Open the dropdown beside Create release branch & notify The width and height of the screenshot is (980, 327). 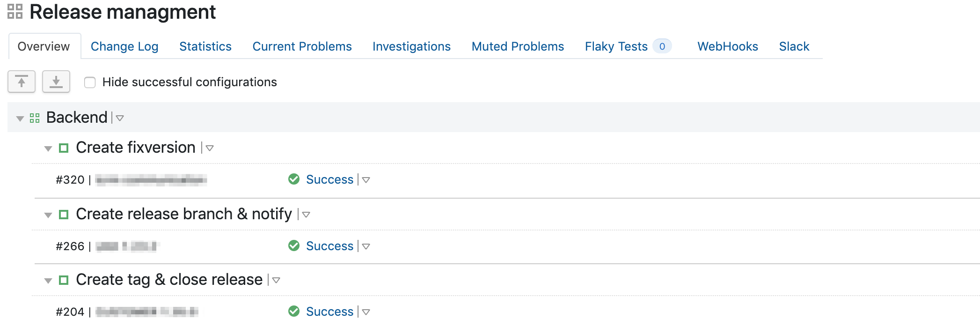pyautogui.click(x=306, y=215)
